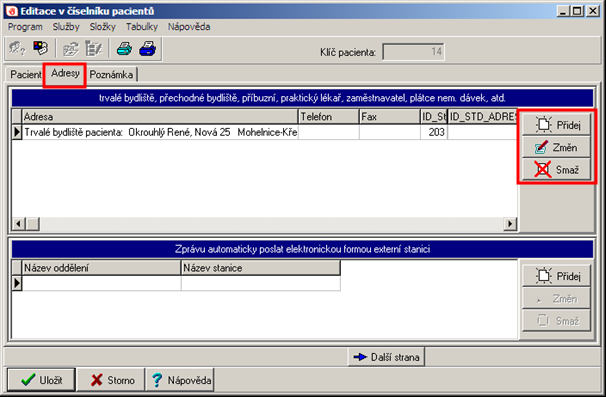Click Smaž to delete the selected address
Image resolution: width=606 pixels, height=397 pixels.
coord(557,170)
